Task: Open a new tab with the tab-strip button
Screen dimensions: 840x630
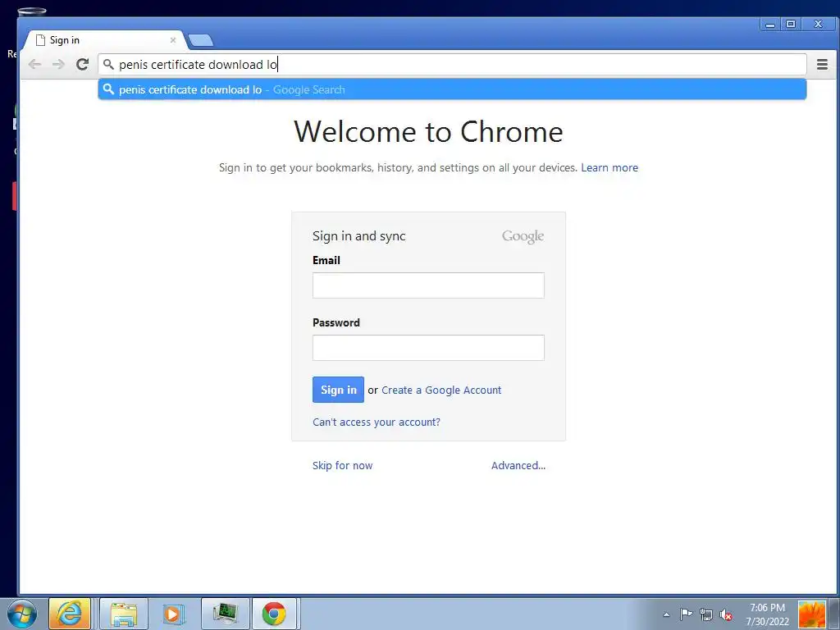Action: click(x=201, y=40)
